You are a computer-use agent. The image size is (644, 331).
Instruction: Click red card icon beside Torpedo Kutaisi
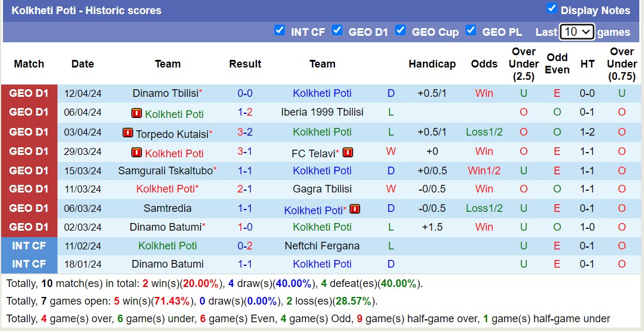127,133
